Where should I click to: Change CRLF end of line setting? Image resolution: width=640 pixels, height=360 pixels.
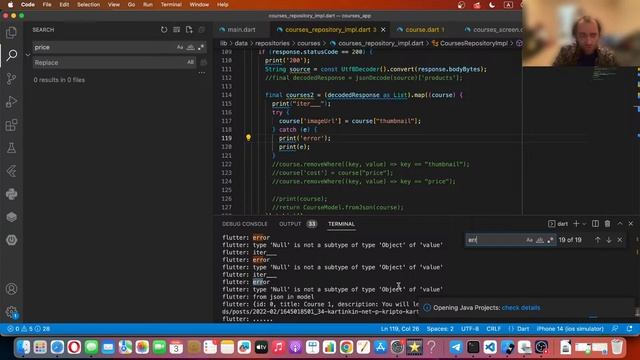pos(493,329)
